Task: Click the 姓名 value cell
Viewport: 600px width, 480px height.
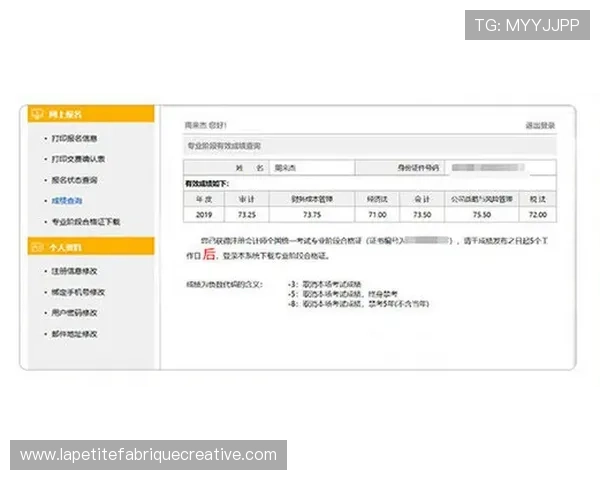Action: 312,168
